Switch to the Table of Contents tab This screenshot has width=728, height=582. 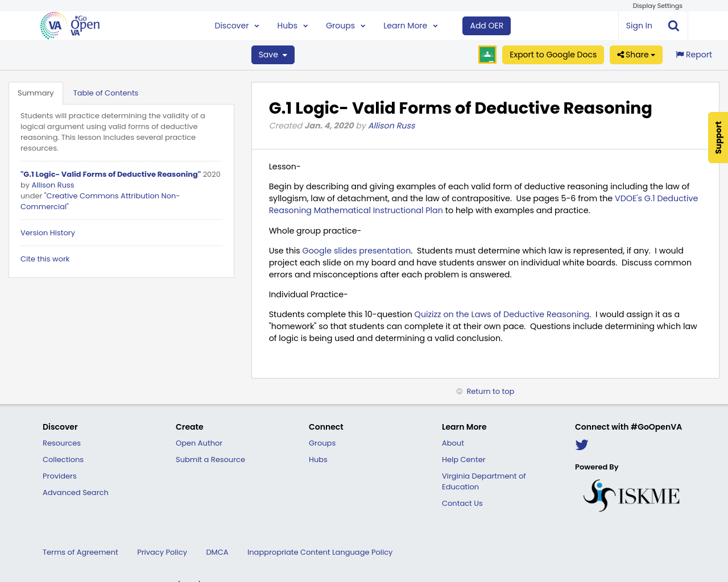click(106, 93)
